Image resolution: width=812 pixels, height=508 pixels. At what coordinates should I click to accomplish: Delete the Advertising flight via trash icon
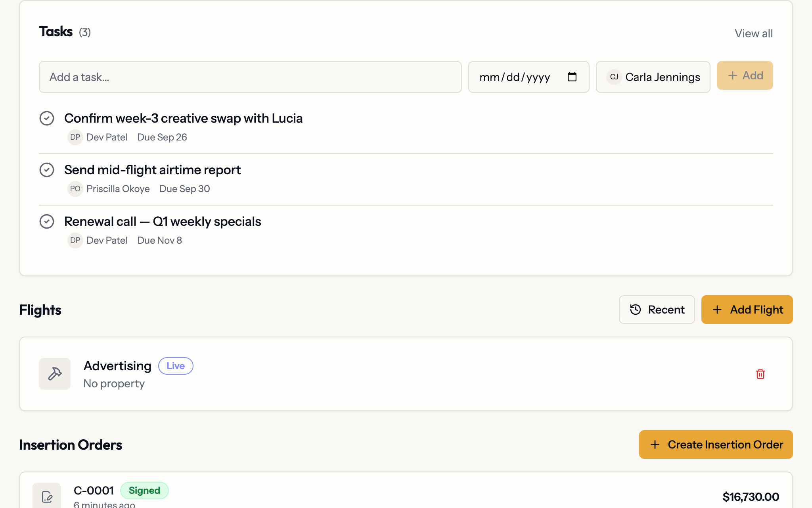[760, 374]
